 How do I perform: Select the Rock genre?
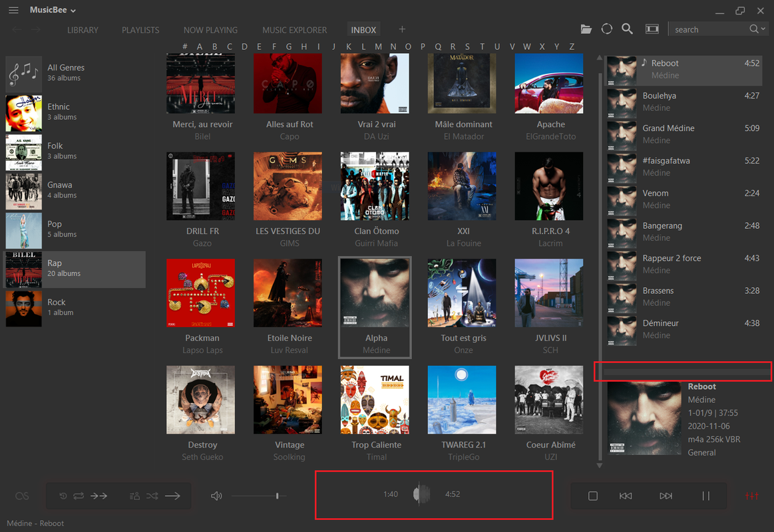pos(75,307)
